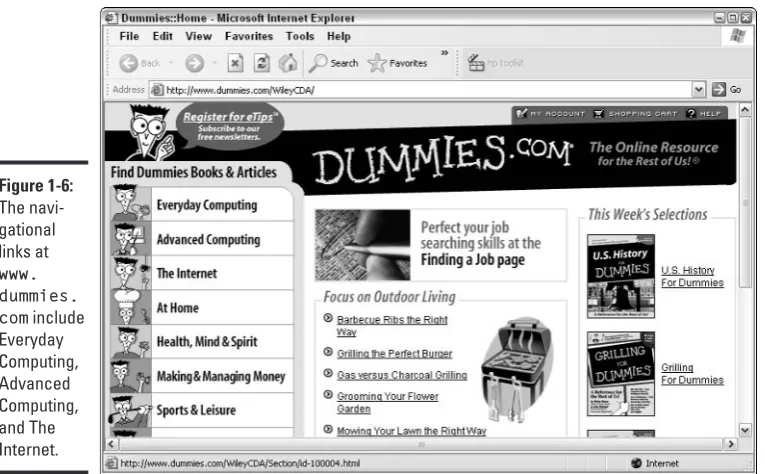
Task: Open Mowing Your Lawn the Right Way link
Action: coord(411,431)
